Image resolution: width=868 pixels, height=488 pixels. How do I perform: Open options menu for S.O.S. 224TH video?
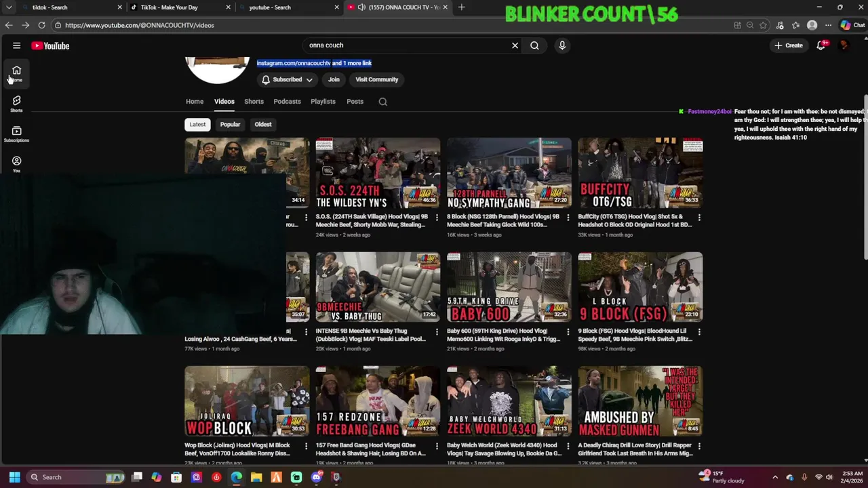(x=437, y=218)
